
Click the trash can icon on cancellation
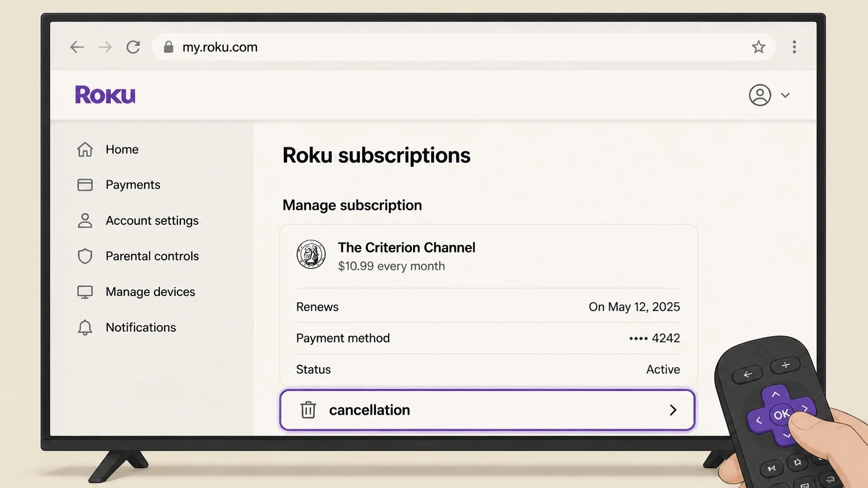tap(308, 410)
